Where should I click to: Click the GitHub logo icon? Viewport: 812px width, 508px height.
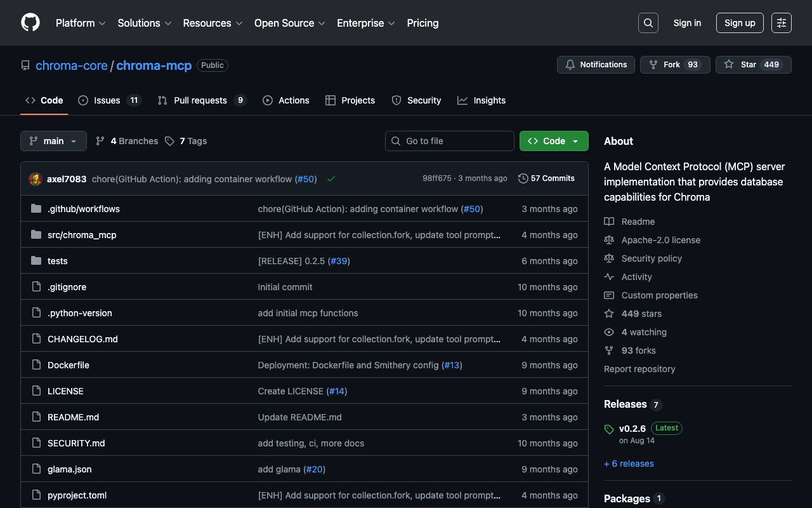(30, 23)
